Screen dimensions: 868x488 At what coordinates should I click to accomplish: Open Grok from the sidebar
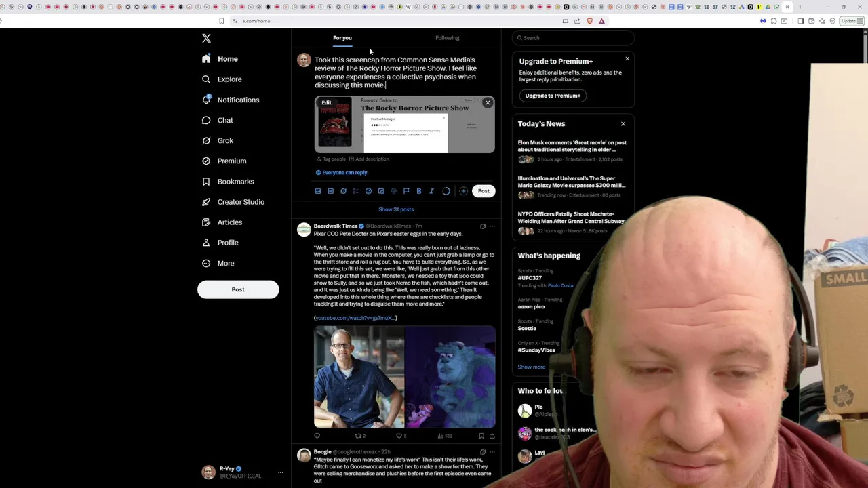218,140
